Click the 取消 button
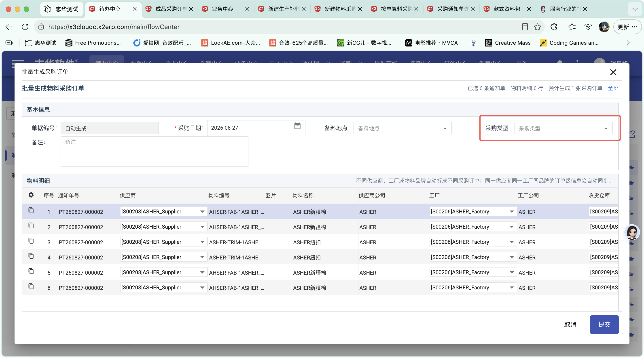 [570, 324]
